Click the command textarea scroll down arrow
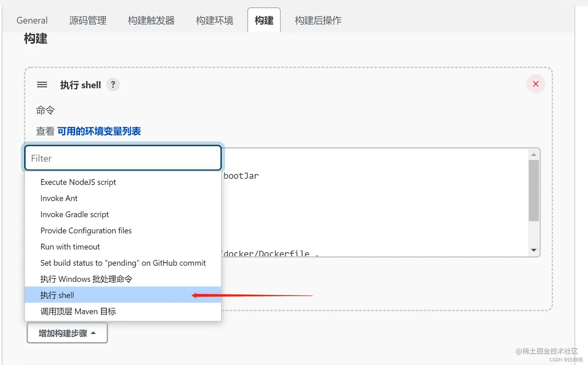 click(x=534, y=250)
